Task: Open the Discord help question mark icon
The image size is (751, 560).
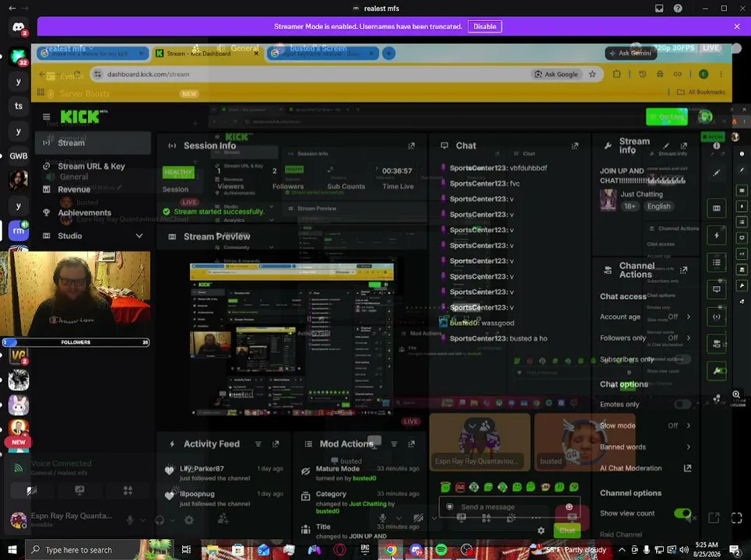Action: click(x=678, y=8)
